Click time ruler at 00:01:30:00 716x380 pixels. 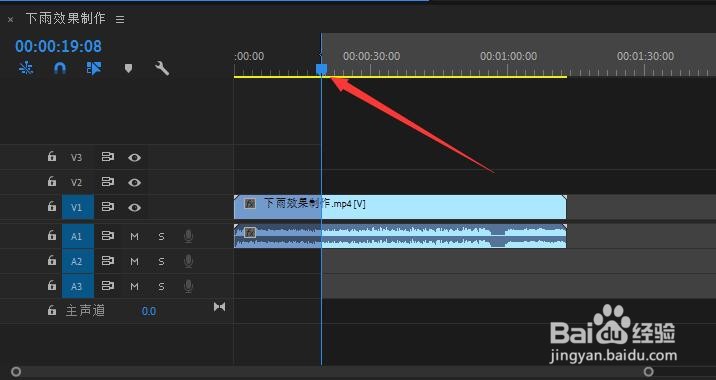pos(645,56)
